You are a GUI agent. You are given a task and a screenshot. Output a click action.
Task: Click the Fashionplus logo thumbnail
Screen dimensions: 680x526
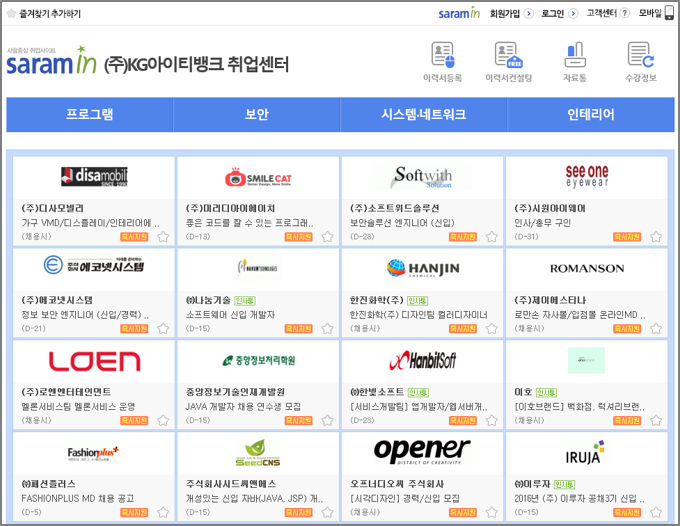pos(93,454)
